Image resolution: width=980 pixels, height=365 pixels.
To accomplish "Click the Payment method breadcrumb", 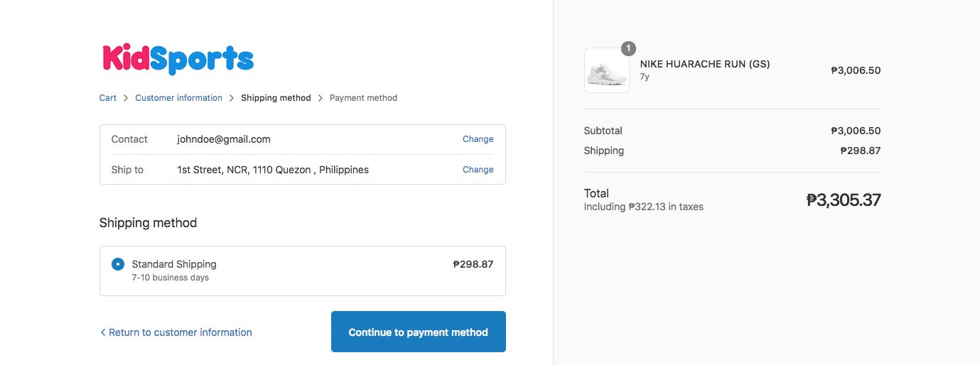I will [363, 98].
